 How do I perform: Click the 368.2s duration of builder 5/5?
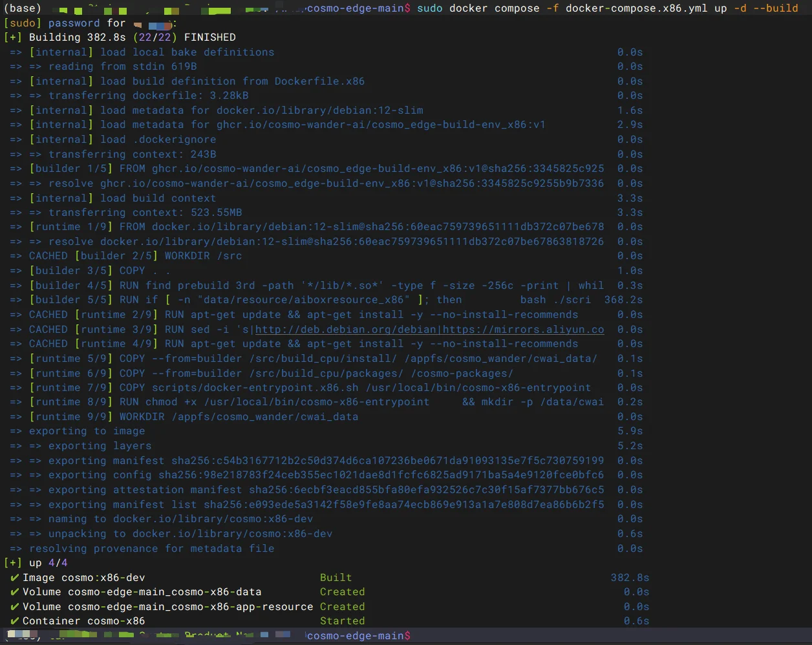click(x=624, y=300)
